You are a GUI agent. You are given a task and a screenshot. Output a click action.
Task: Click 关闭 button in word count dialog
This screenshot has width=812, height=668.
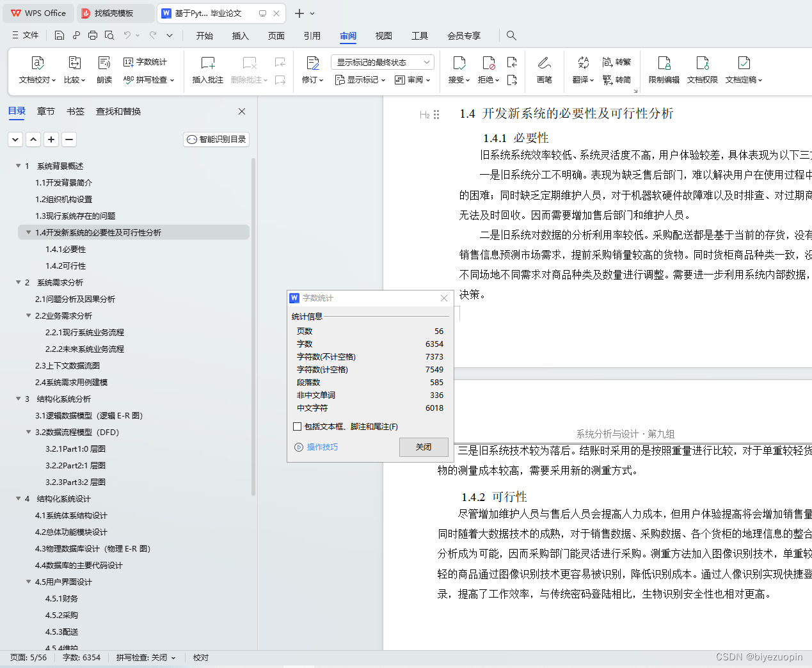point(424,447)
